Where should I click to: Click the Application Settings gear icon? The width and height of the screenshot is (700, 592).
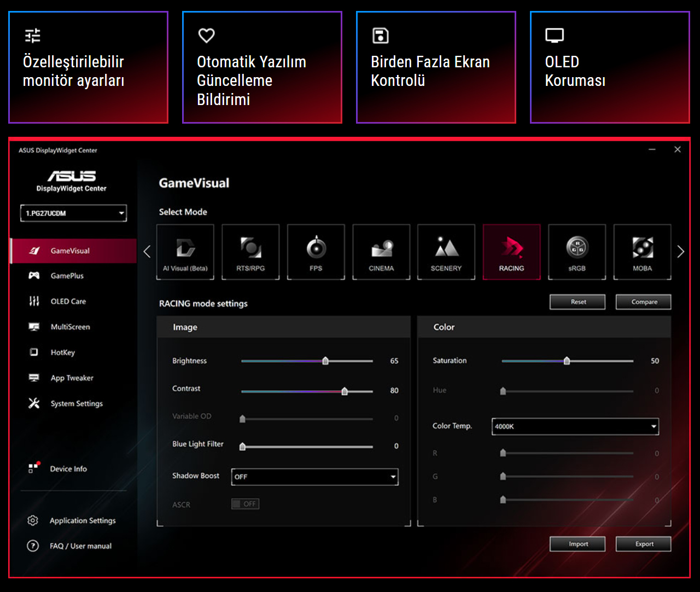[33, 520]
